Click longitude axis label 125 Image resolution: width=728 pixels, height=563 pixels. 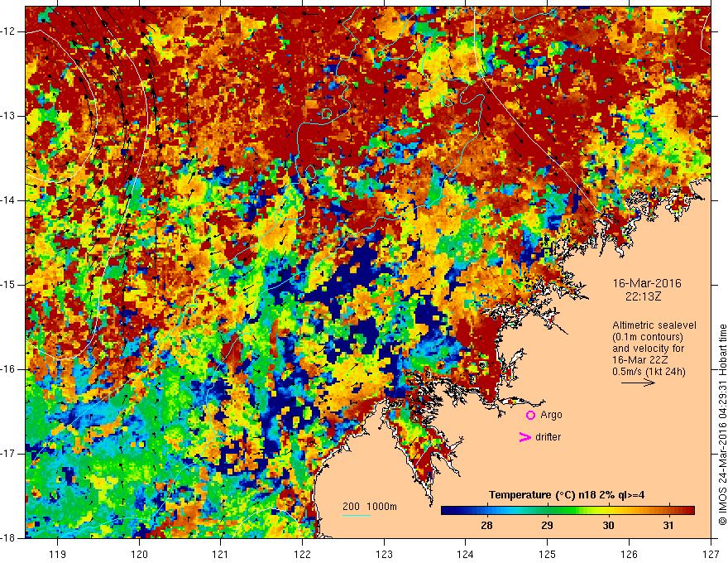(548, 554)
